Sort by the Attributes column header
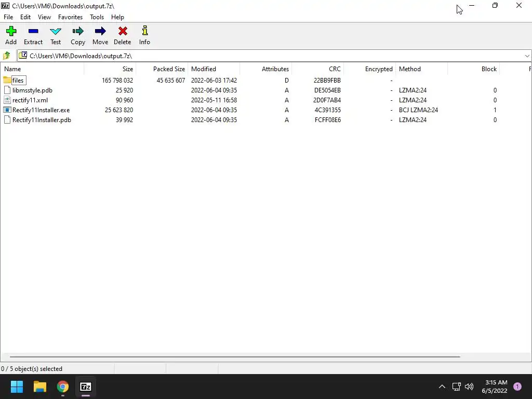532x399 pixels. (265, 69)
